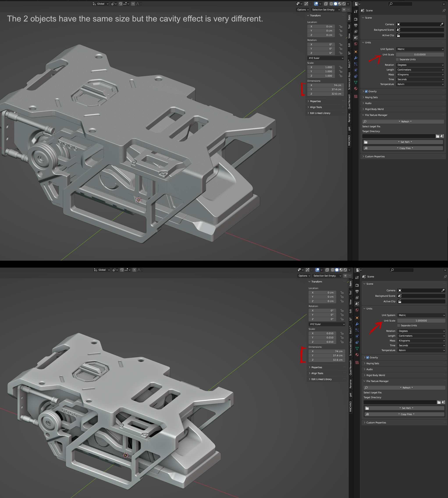
Task: Toggle snap magnet in upper screenshot header
Action: 120,4
